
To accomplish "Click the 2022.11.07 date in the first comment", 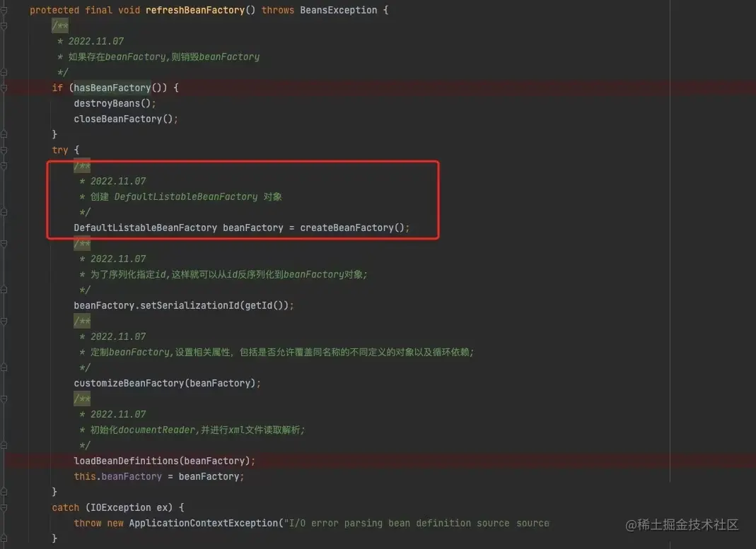I will (x=96, y=41).
